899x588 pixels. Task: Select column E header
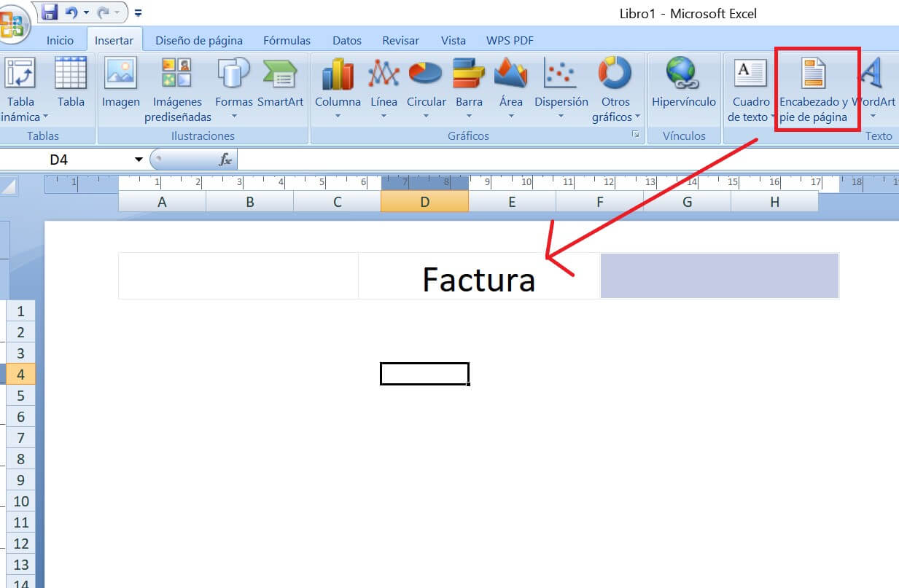click(x=512, y=202)
